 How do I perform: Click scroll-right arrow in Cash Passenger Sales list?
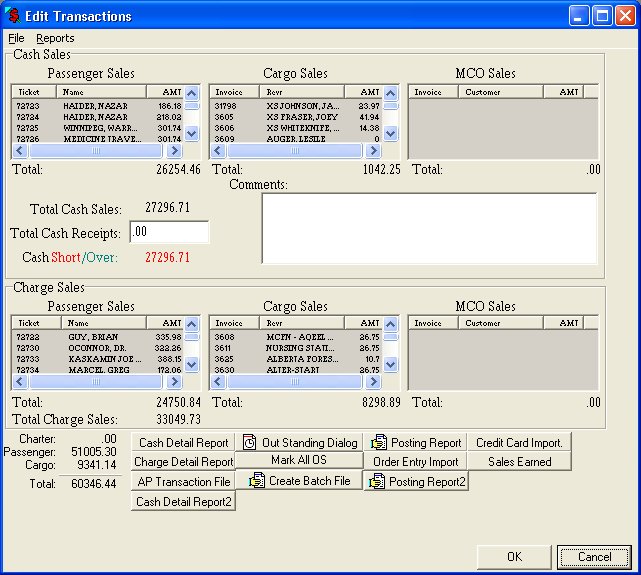click(175, 151)
